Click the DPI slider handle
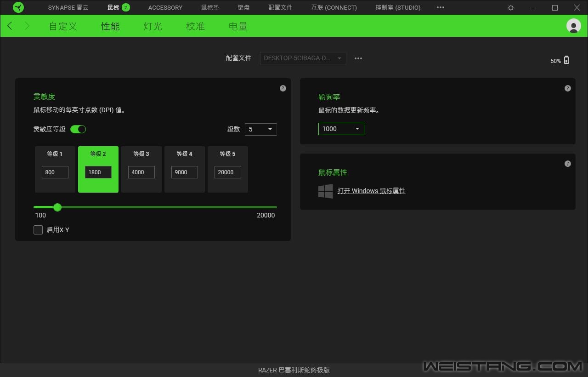Screen dimensions: 588x377 (57, 207)
